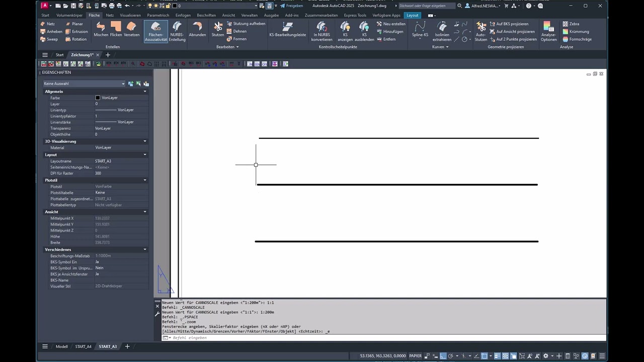
Task: Click Stutzung aufheben
Action: pos(246,24)
